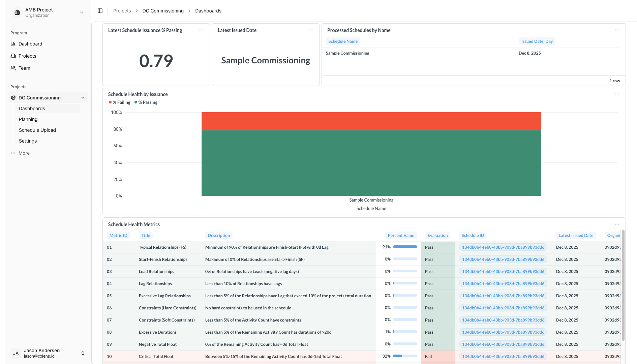Expand the AMB Project organization switcher
Image resolution: width=637 pixels, height=364 pixels.
click(81, 12)
